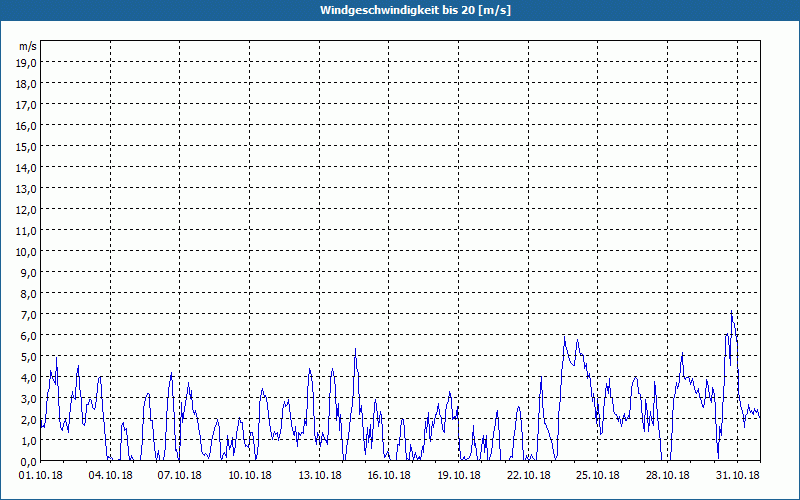Click the 25.10.18 date label

(597, 475)
